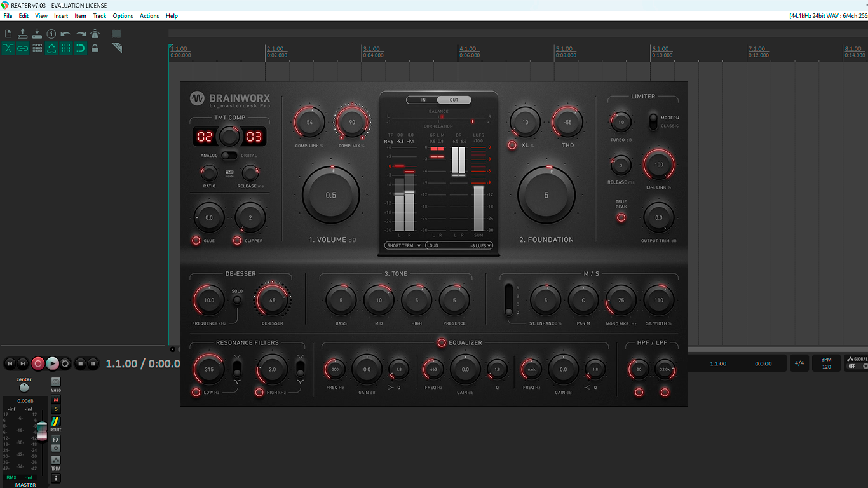Toggle De-Esser Solo button

[x=237, y=300]
